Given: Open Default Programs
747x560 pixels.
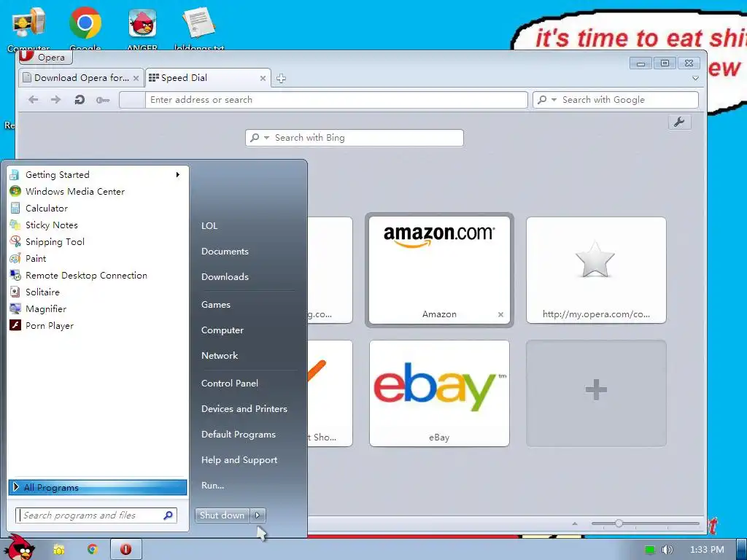Looking at the screenshot, I should 239,435.
